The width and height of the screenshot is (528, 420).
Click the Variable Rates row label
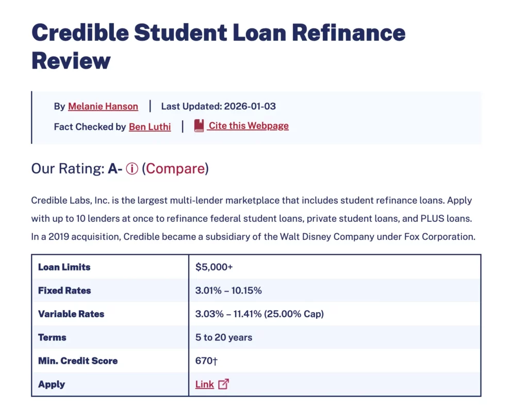[71, 314]
